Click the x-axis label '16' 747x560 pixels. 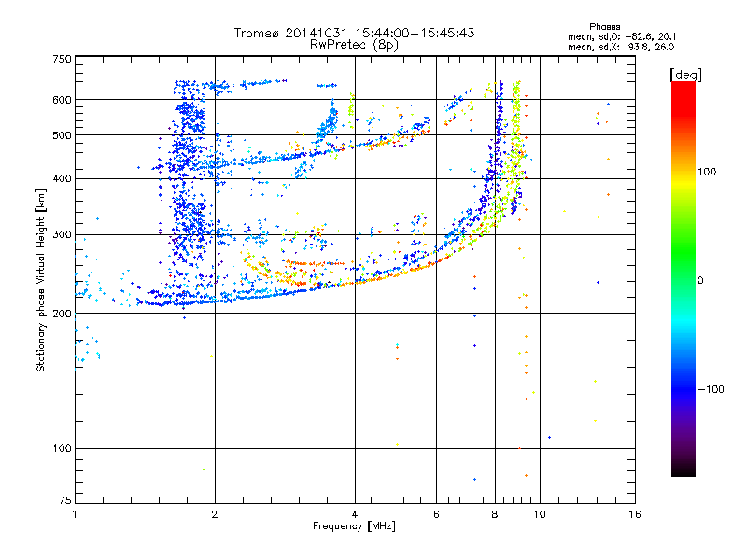tap(635, 514)
